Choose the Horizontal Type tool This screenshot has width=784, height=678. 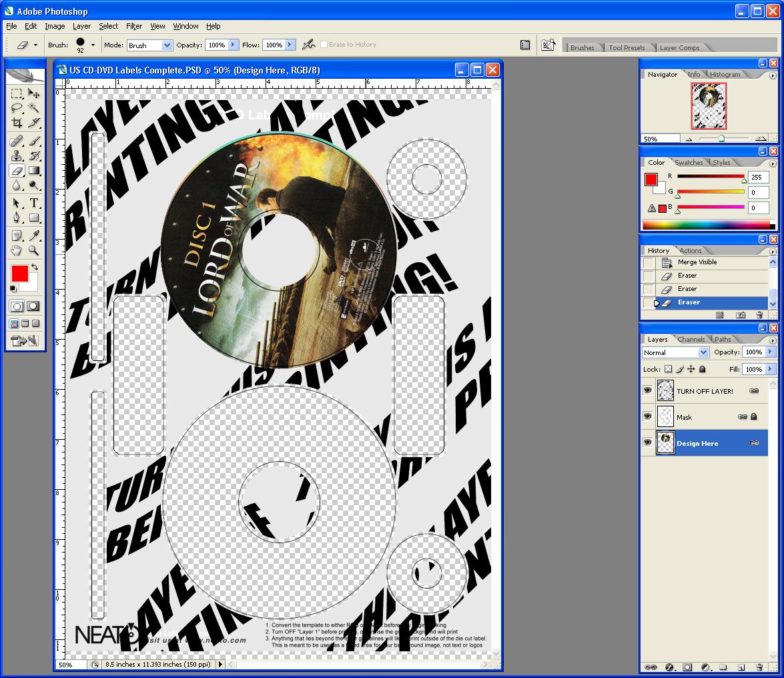(x=34, y=203)
